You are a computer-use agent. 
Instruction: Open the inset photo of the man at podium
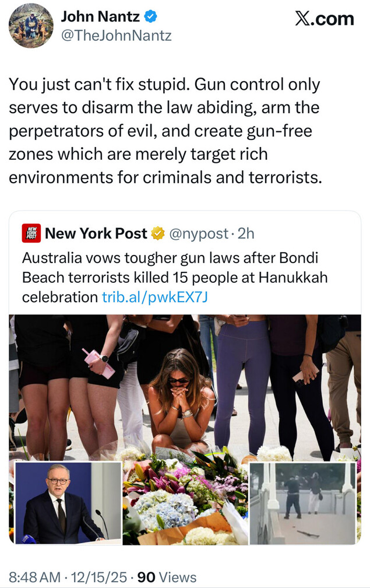pyautogui.click(x=68, y=503)
